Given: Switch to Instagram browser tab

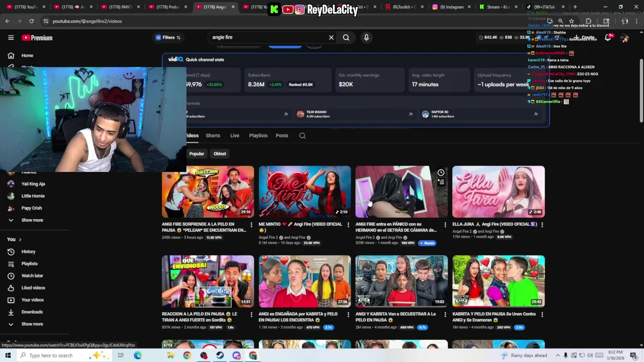Looking at the screenshot, I should pyautogui.click(x=450, y=7).
